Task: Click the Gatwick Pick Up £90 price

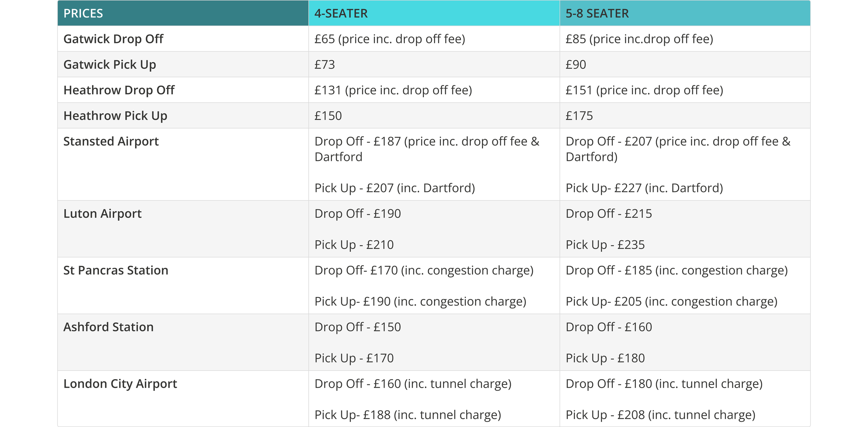Action: (576, 65)
